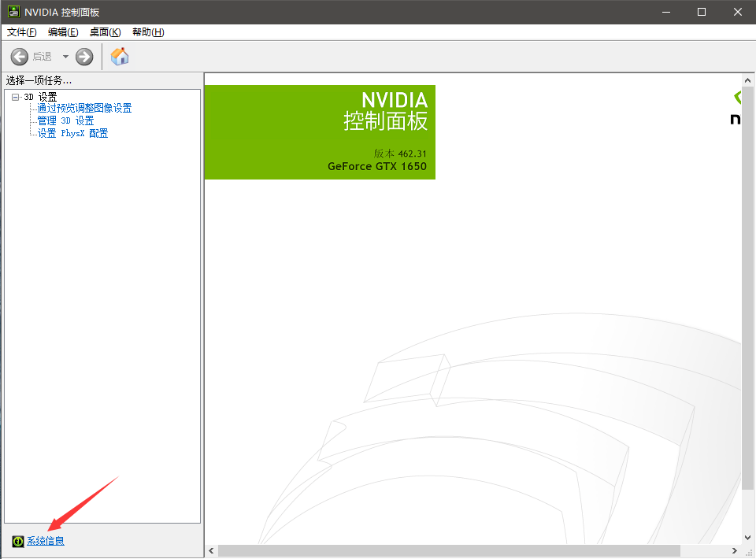The image size is (756, 559).
Task: Maximize the NVIDIA 控制面板 window
Action: 702,12
